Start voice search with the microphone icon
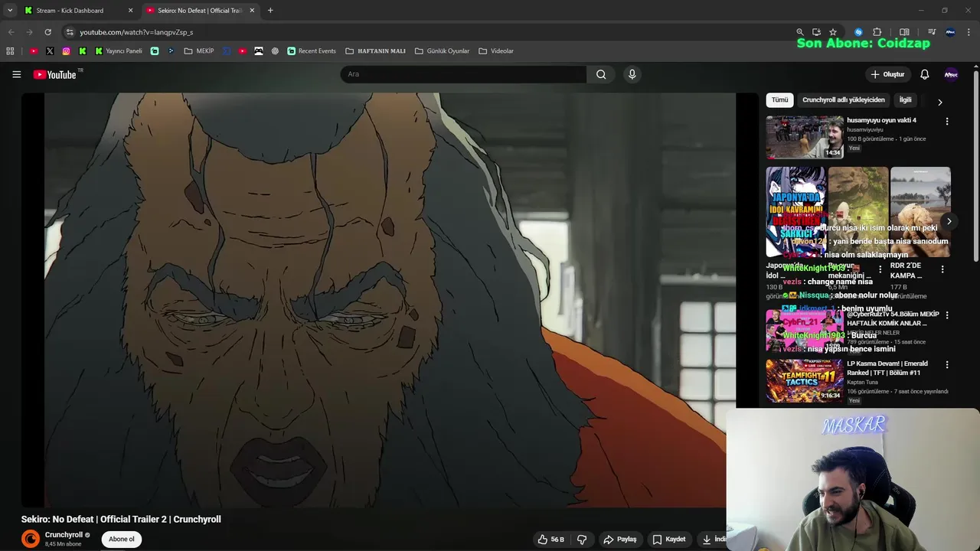 click(x=632, y=74)
